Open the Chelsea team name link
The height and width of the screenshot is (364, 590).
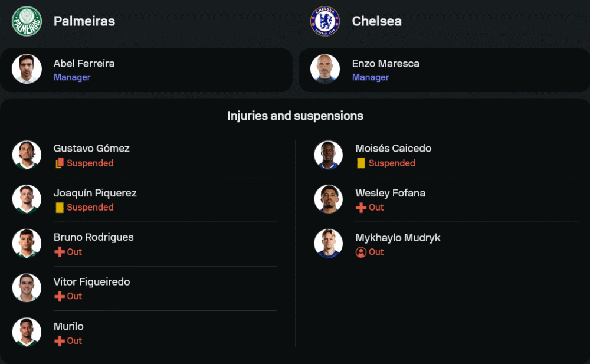(376, 21)
